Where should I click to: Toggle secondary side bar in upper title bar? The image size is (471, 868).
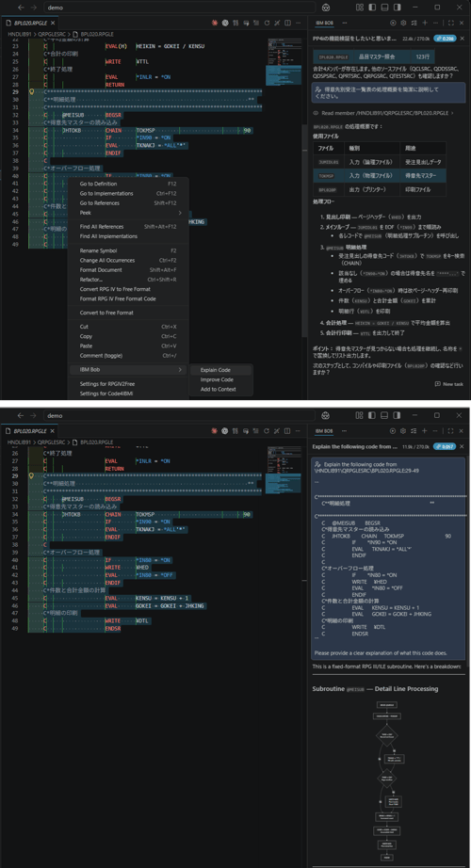point(397,8)
